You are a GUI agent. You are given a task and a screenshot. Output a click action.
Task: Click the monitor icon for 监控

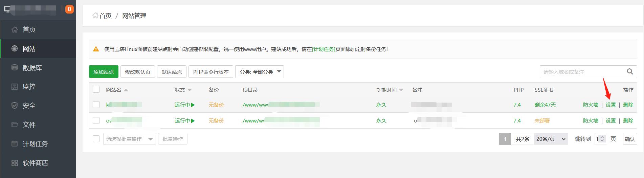pos(15,87)
